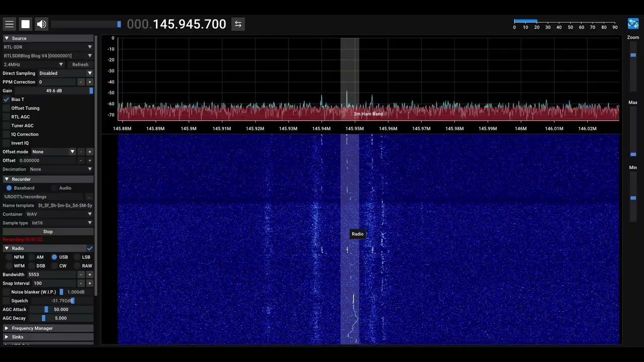The width and height of the screenshot is (644, 362).
Task: Uncheck Bias T checkbox
Action: coord(7,100)
